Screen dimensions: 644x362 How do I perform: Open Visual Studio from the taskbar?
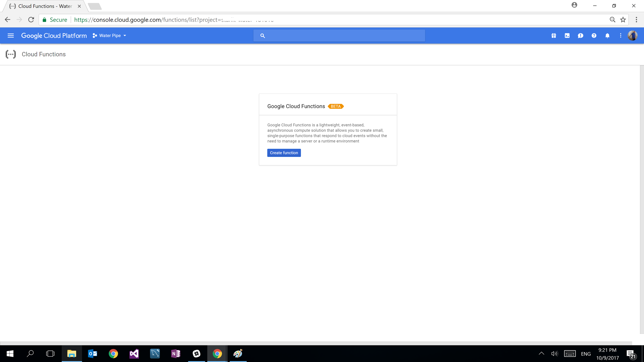pyautogui.click(x=134, y=354)
